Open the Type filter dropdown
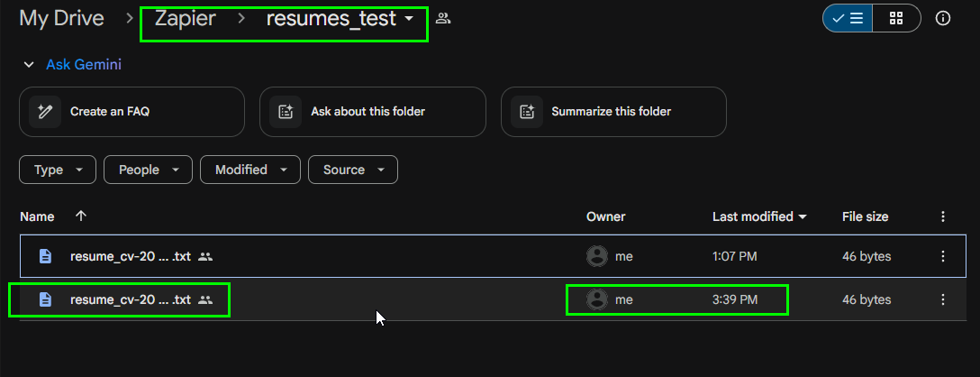Viewport: 980px width, 377px height. coord(58,170)
